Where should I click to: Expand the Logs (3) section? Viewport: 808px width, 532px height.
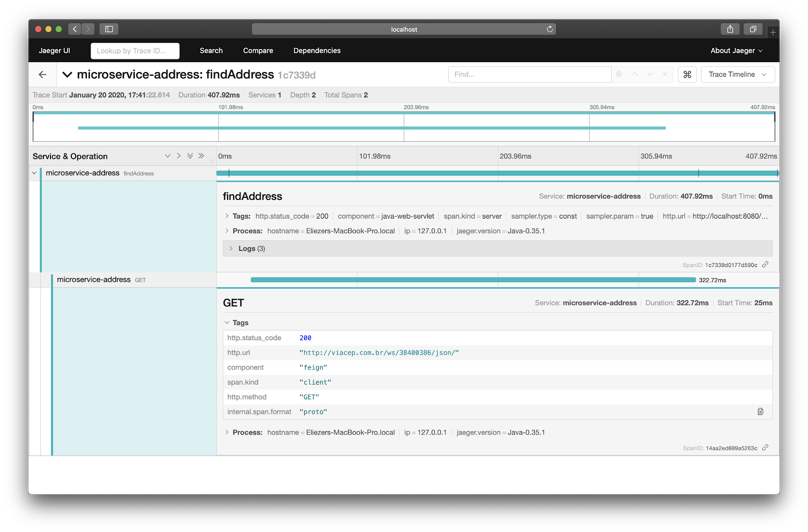pyautogui.click(x=246, y=248)
